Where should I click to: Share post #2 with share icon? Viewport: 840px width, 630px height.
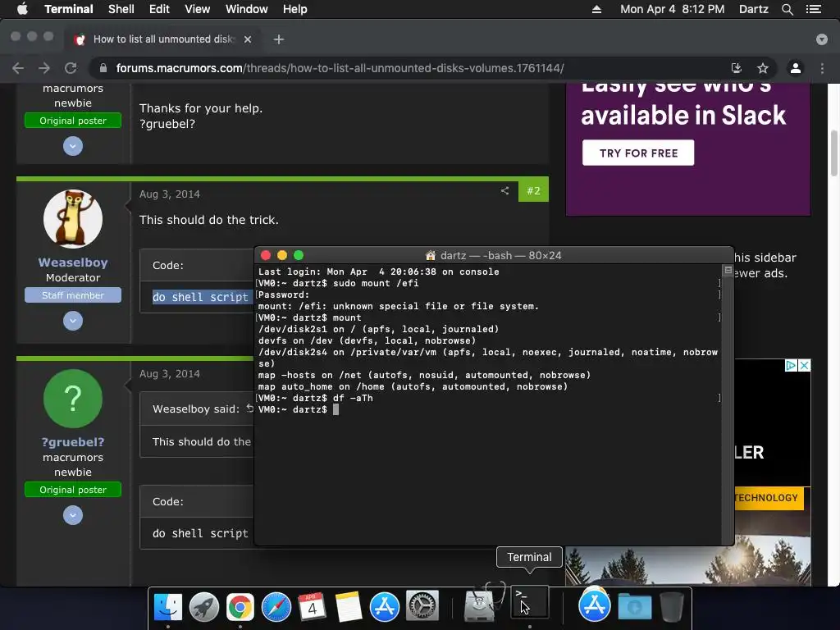(504, 190)
